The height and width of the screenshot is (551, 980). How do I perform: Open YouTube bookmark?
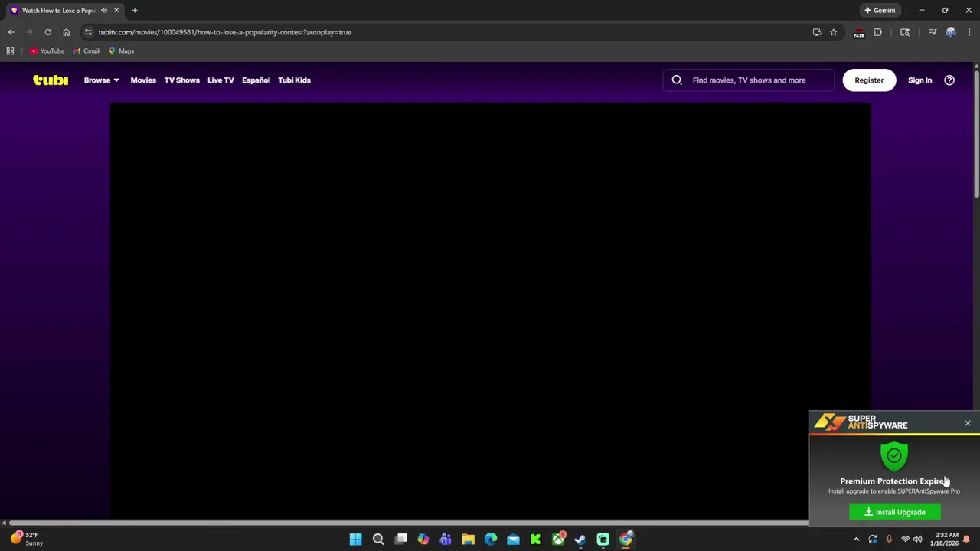pyautogui.click(x=47, y=51)
